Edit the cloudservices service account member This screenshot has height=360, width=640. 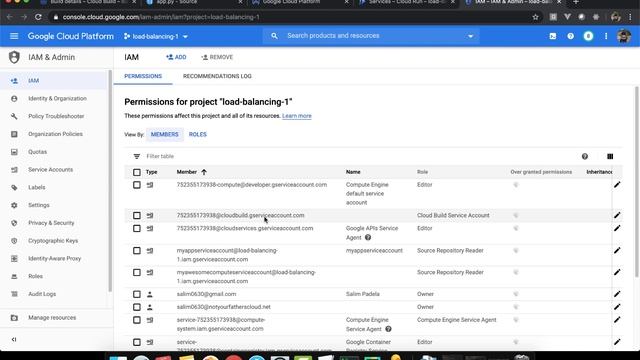point(617,228)
